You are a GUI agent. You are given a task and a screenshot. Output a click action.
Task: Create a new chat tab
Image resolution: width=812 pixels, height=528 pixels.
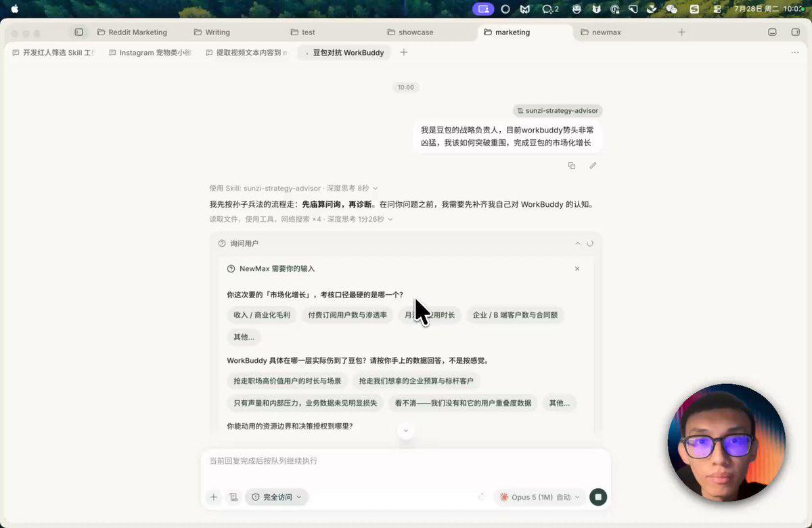pos(403,52)
